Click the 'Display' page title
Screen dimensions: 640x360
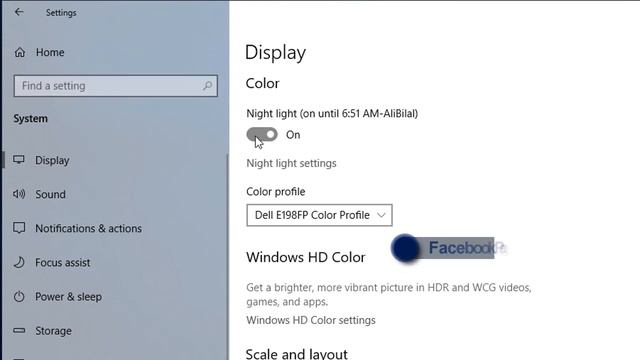tap(276, 53)
